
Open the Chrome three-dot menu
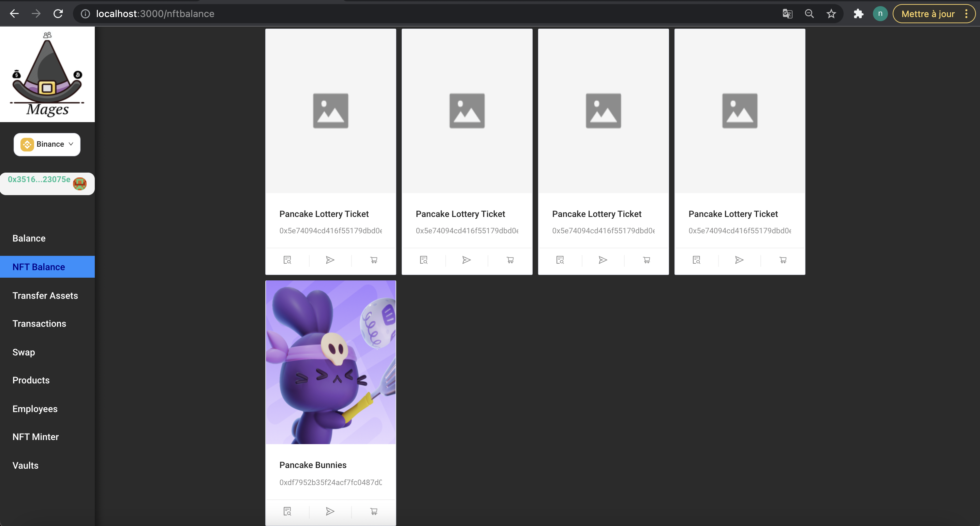tap(966, 14)
